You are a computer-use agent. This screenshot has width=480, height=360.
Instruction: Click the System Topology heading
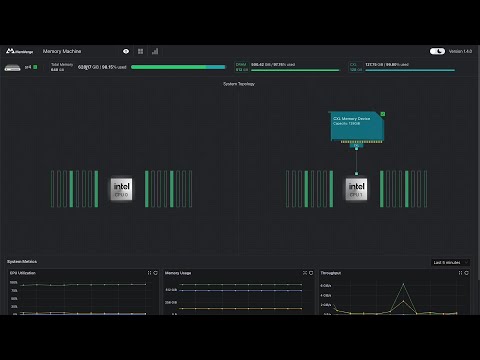tap(239, 84)
